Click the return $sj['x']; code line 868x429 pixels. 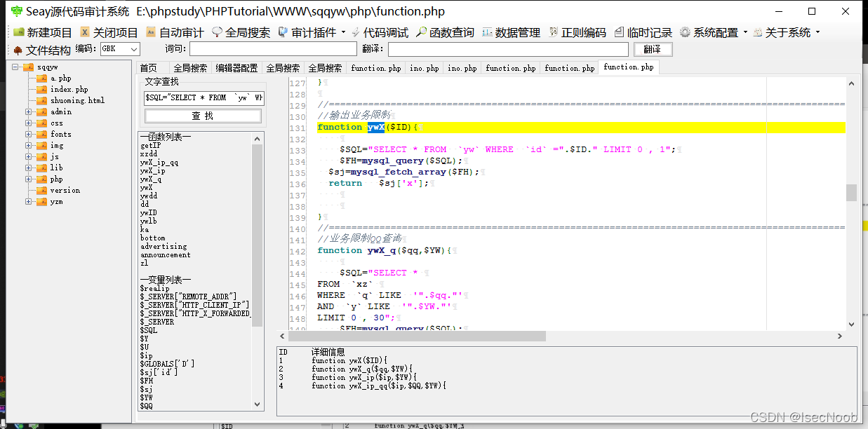[378, 183]
